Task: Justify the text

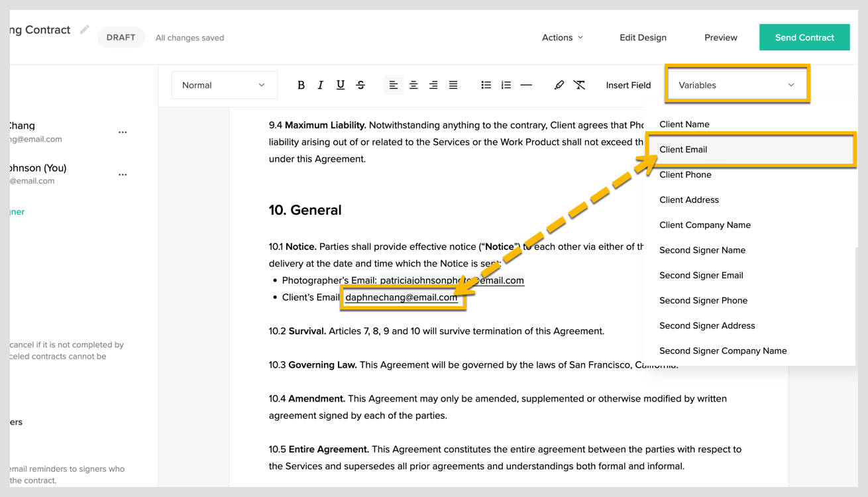Action: [453, 85]
